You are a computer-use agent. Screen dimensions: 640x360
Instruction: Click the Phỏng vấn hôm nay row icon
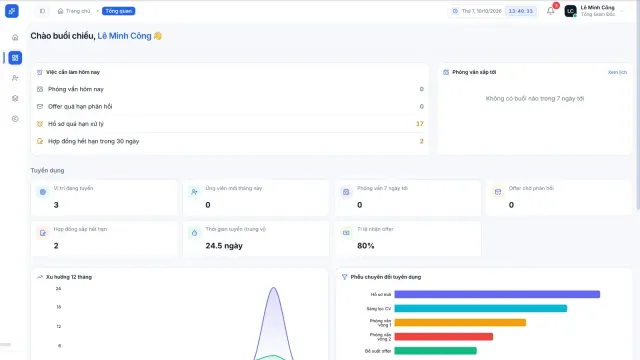tap(40, 89)
